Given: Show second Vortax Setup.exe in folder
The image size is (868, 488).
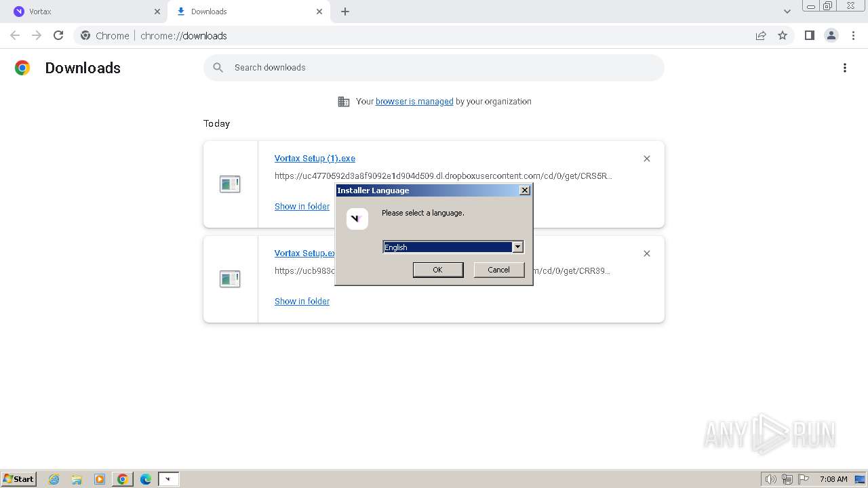Looking at the screenshot, I should (302, 302).
